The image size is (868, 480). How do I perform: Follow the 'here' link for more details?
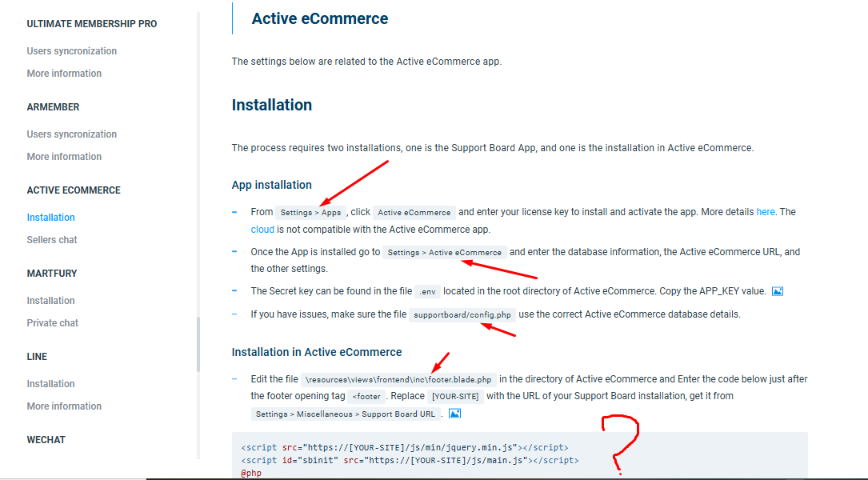[x=766, y=212]
